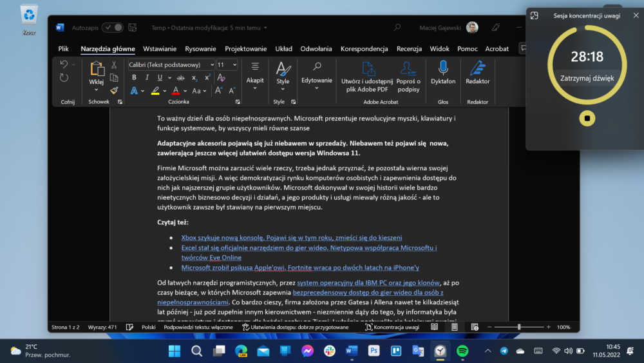Viewport: 644px width, 363px height.
Task: Apply superscript formatting
Action: coord(207,77)
